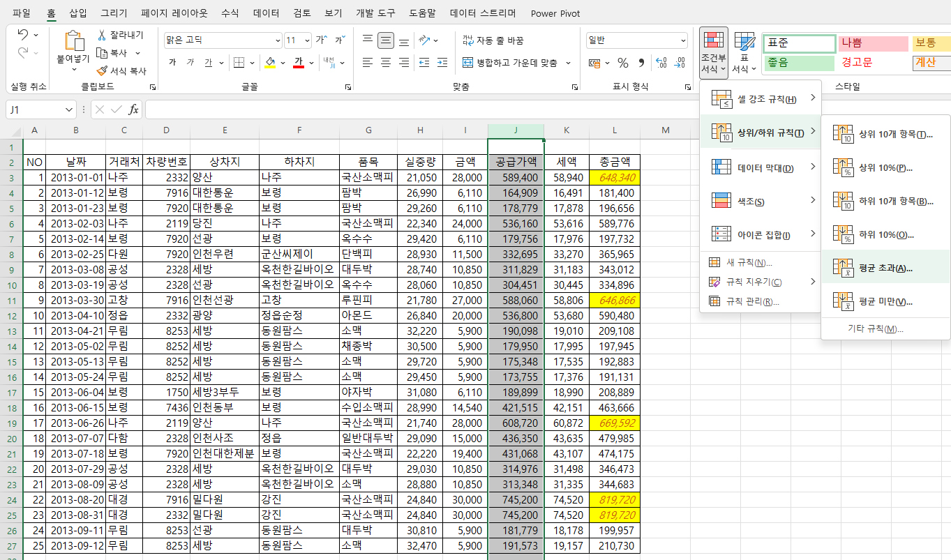Click the Borders icon
The height and width of the screenshot is (560, 951).
[239, 63]
